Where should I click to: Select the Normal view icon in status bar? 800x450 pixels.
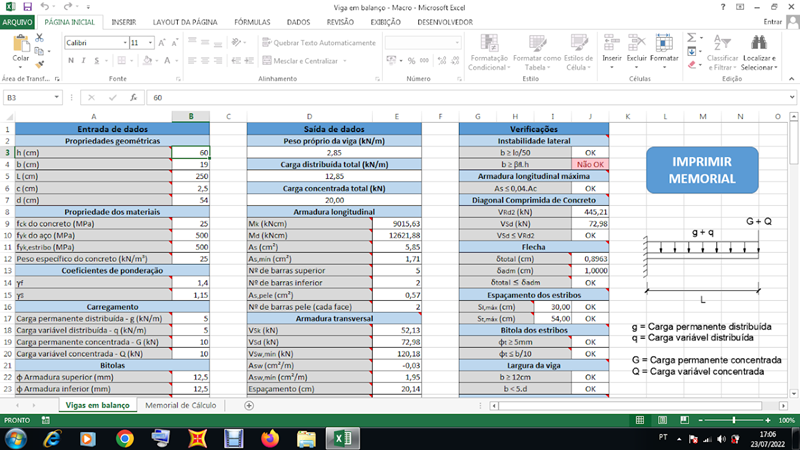tap(640, 420)
